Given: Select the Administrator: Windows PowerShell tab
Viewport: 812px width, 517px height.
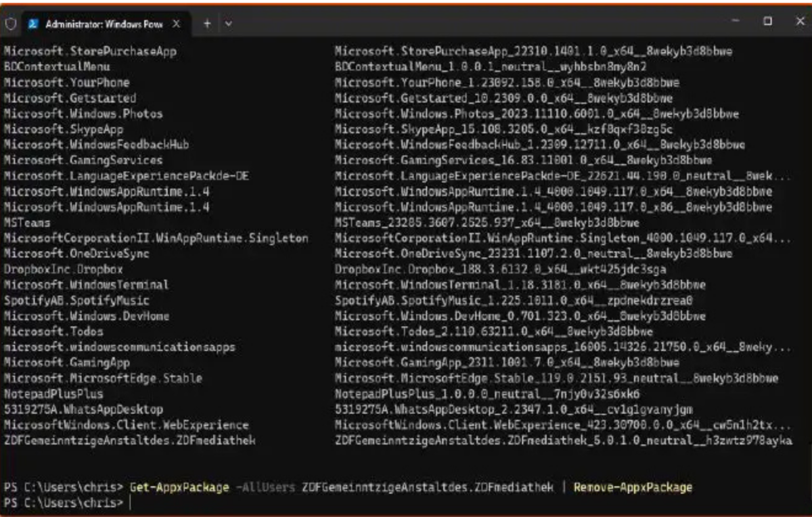Looking at the screenshot, I should coord(103,24).
